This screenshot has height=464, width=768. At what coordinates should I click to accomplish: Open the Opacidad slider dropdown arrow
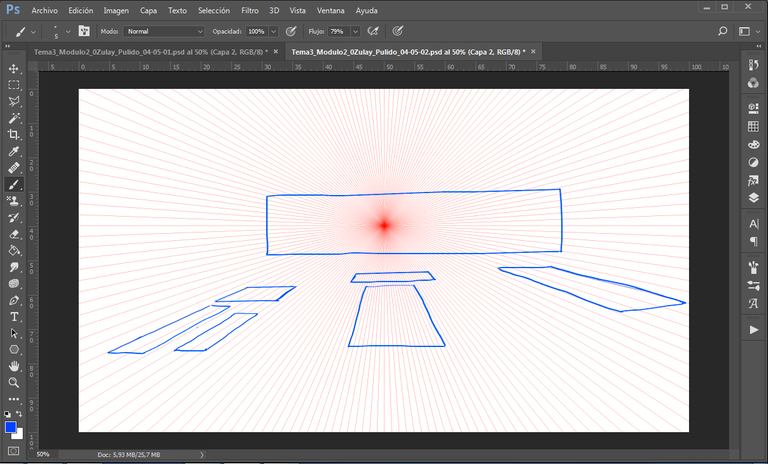(273, 31)
